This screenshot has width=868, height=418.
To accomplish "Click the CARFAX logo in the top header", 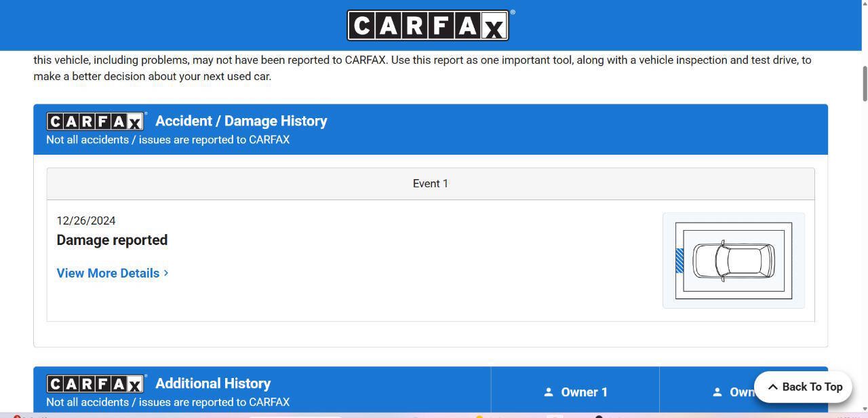I will pyautogui.click(x=428, y=26).
